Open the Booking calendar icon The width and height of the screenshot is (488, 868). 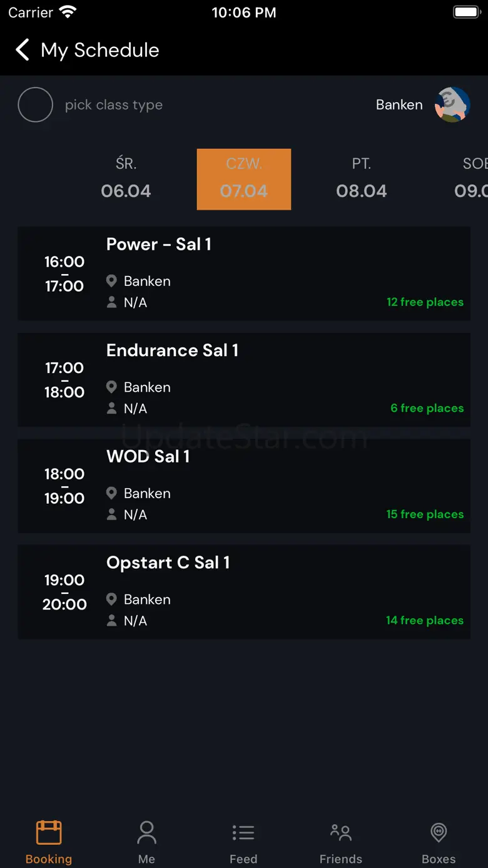pos(49,833)
